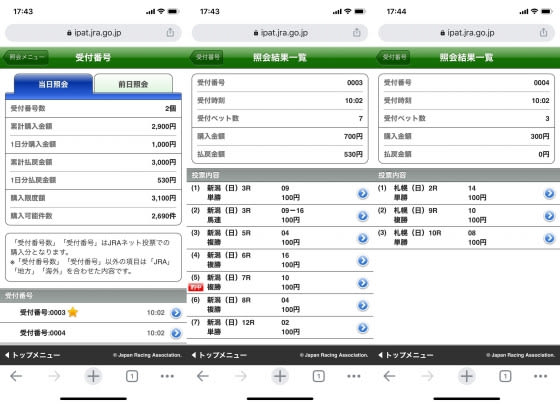Tap トップメニュー link in right screen footer
Image resolution: width=560 pixels, height=404 pixels.
[406, 355]
